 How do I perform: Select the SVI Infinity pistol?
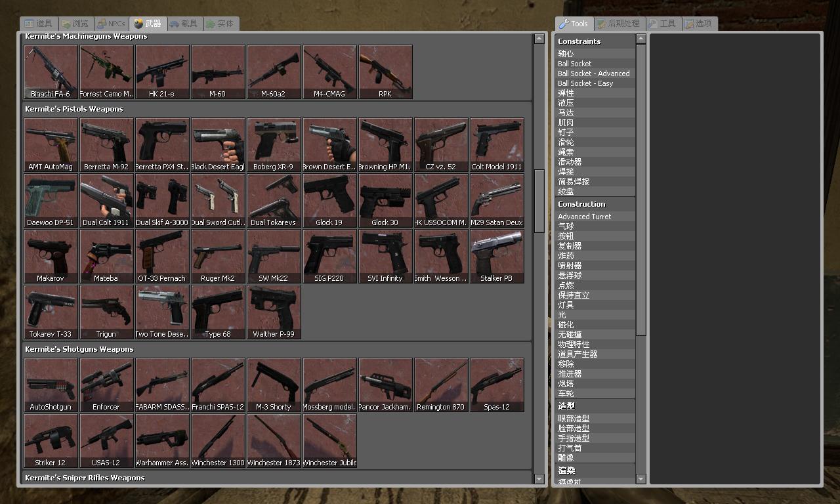[385, 257]
